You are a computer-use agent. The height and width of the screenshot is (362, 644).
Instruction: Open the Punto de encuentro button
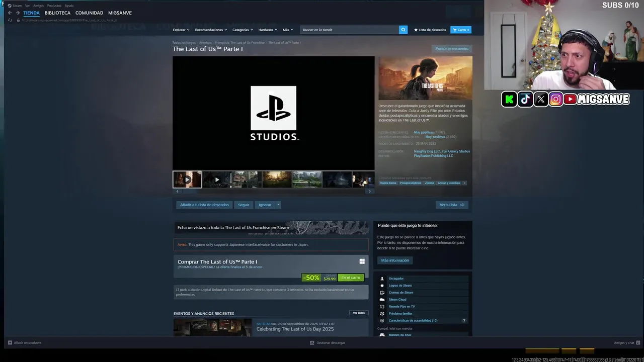(452, 49)
